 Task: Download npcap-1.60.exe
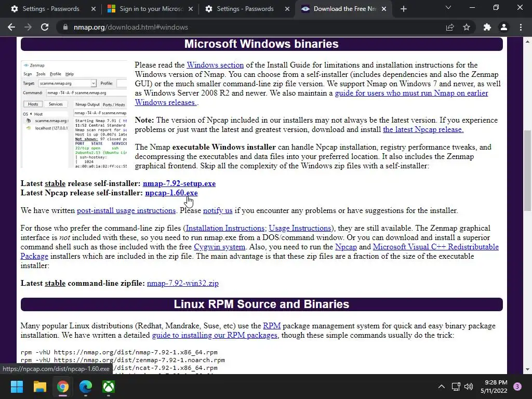(171, 193)
